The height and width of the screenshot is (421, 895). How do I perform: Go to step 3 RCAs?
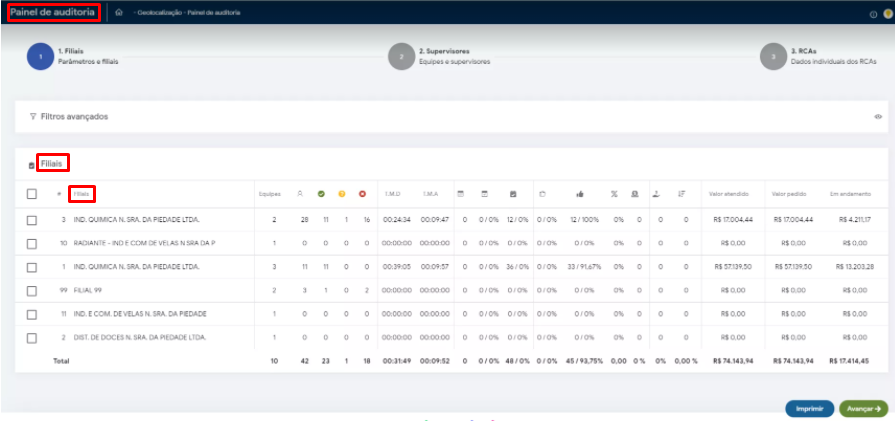click(x=772, y=56)
